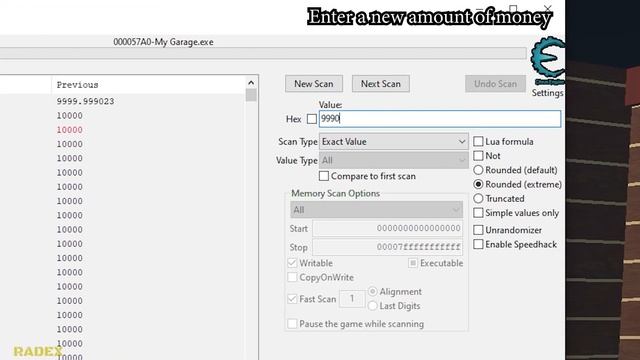Click the Value input field
Image resolution: width=640 pixels, height=360 pixels.
click(x=440, y=119)
